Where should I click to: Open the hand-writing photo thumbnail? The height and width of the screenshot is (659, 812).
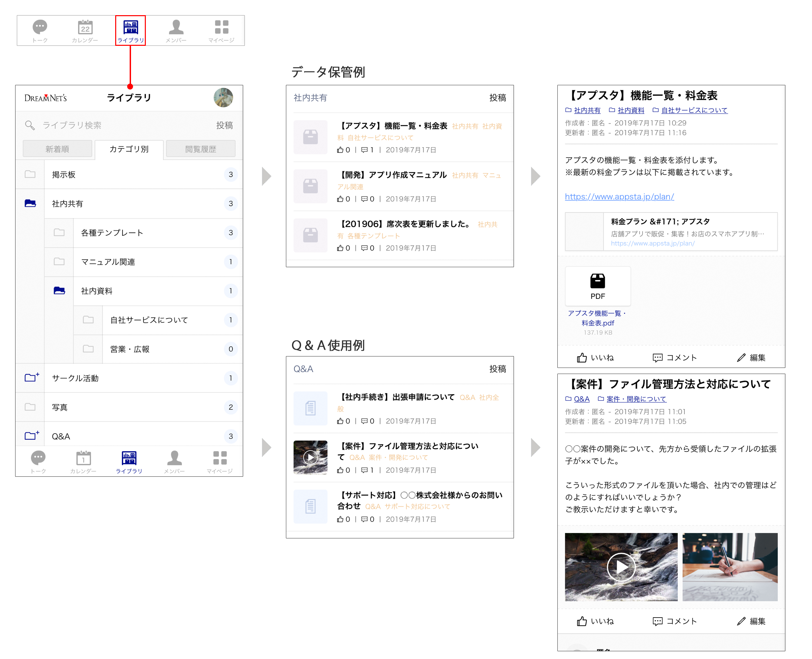pos(730,567)
